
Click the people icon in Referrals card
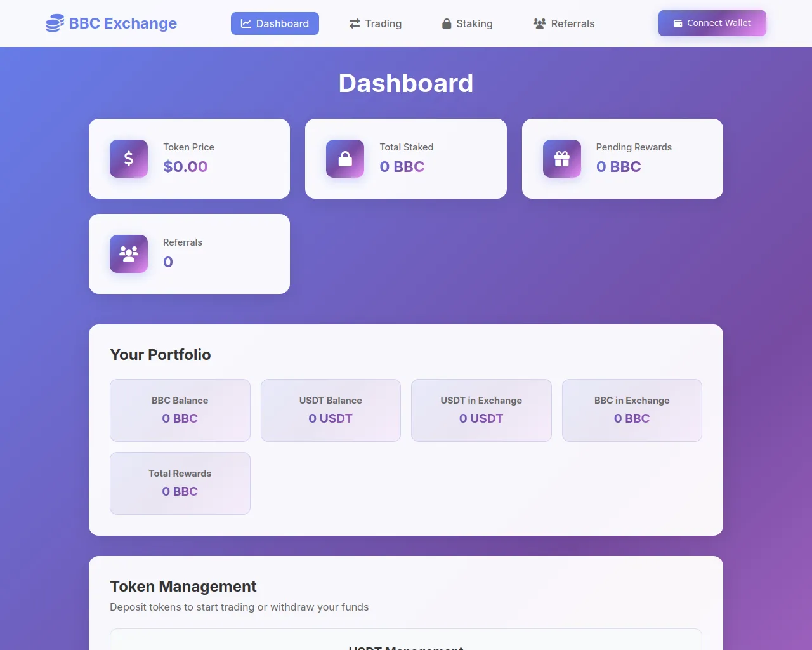coord(129,254)
